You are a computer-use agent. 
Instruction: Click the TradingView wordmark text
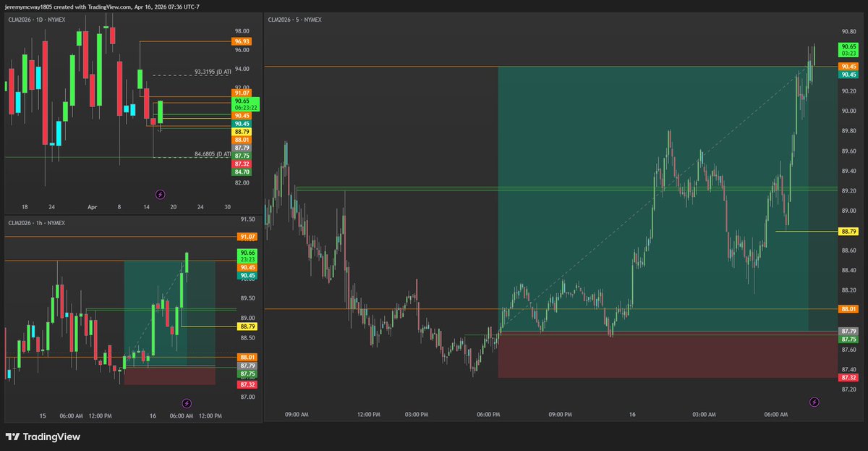point(51,437)
